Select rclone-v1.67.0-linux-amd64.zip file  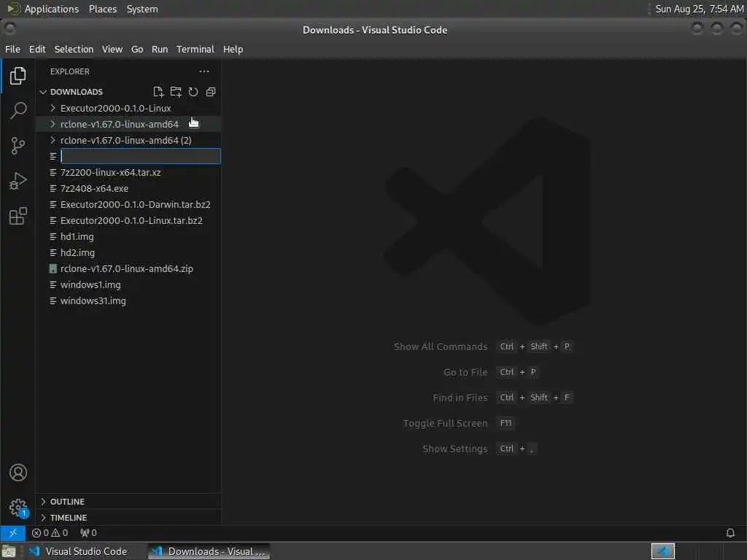coord(127,268)
